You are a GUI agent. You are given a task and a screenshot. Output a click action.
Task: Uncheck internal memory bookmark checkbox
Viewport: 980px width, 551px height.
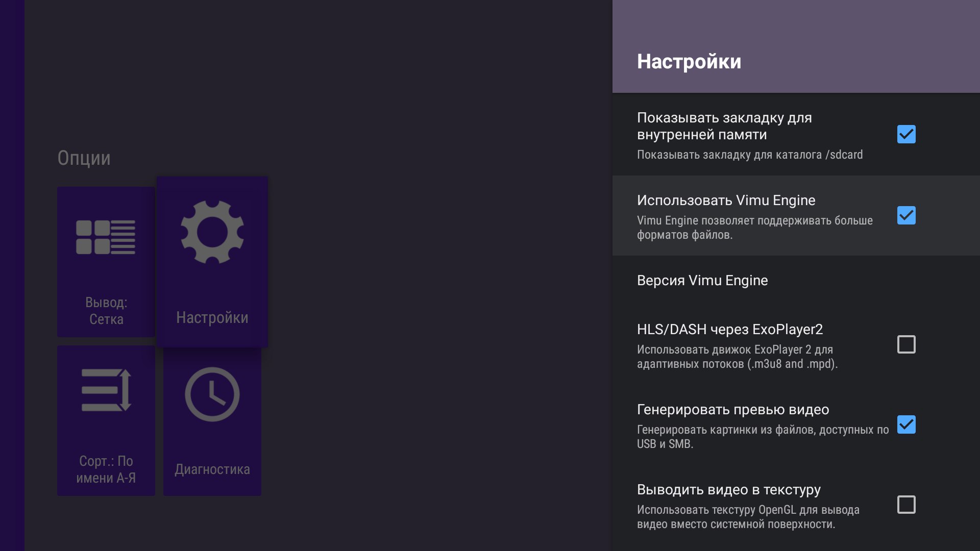click(x=906, y=134)
